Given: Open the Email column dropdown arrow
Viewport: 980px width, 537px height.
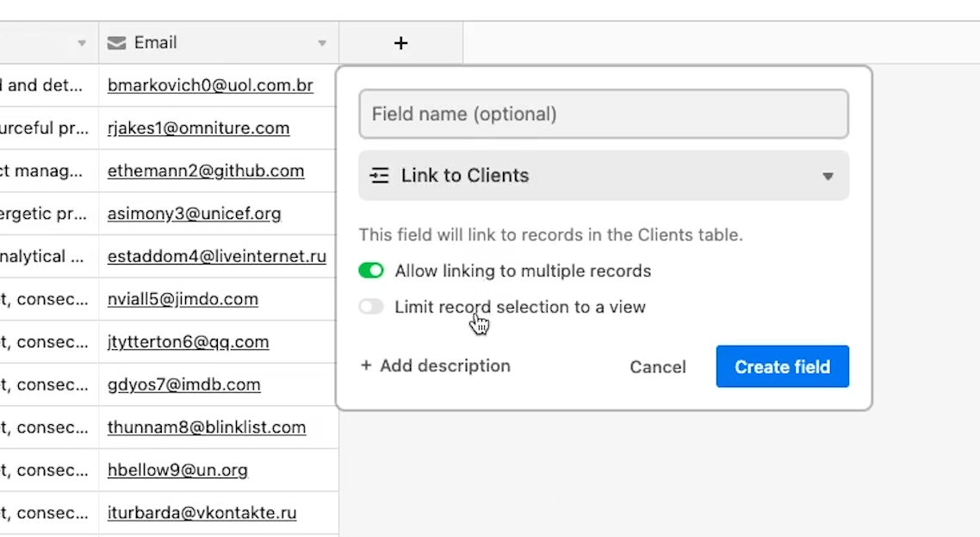Looking at the screenshot, I should (x=322, y=43).
